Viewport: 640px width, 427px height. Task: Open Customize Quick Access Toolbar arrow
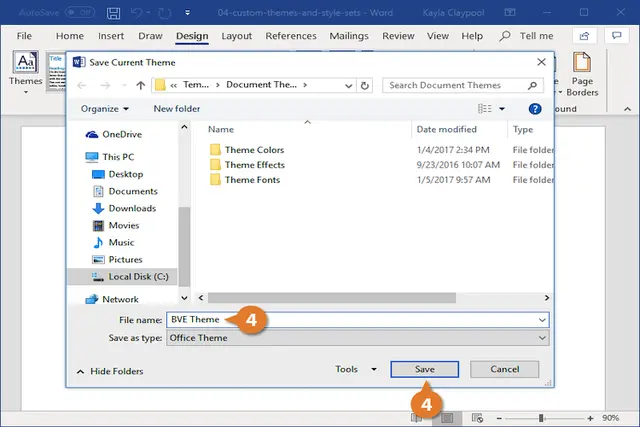(x=187, y=13)
